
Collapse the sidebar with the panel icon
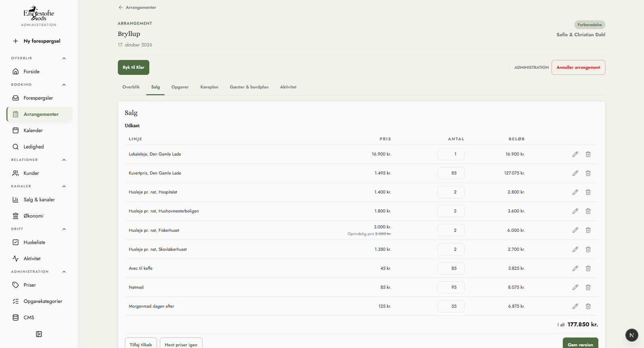click(39, 334)
